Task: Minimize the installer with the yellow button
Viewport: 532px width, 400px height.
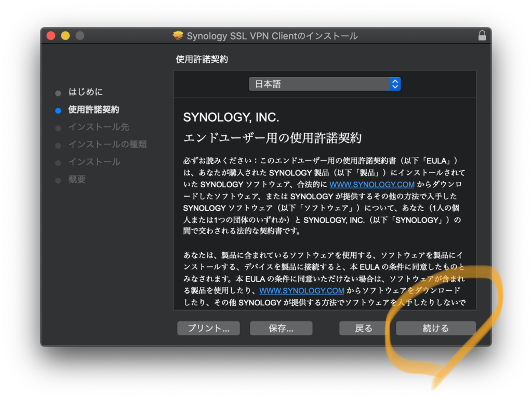Action: click(x=65, y=36)
